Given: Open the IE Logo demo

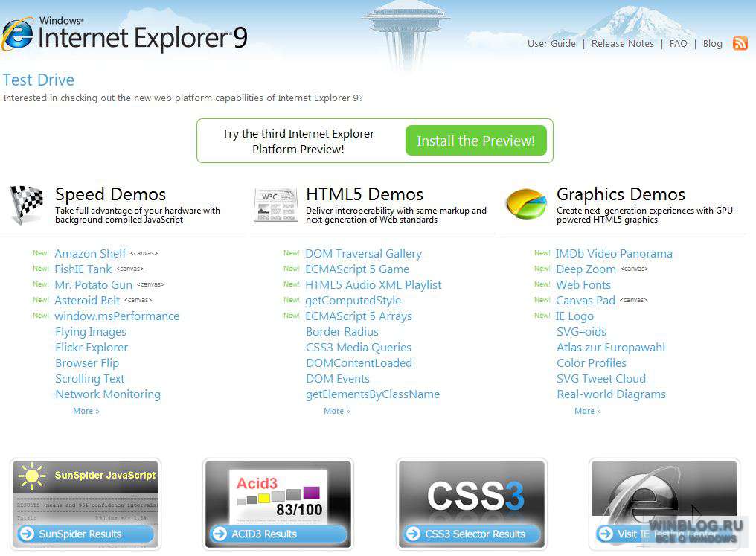Looking at the screenshot, I should 574,316.
